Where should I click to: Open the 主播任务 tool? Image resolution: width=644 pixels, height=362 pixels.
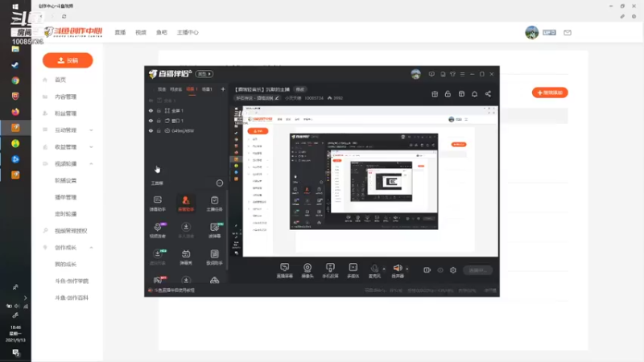click(214, 204)
